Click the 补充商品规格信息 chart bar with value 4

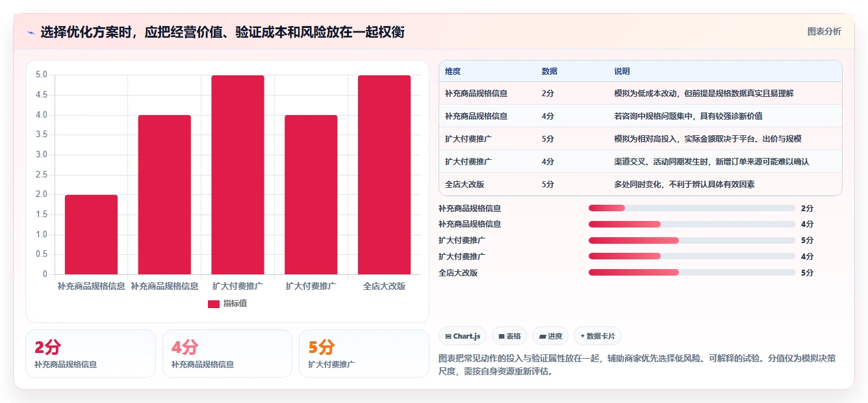(164, 195)
